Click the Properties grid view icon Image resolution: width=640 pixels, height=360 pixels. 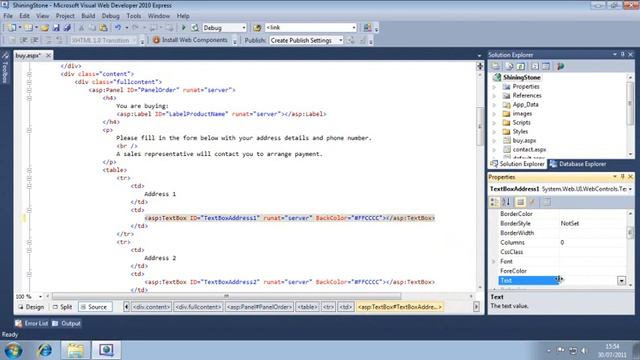click(520, 202)
